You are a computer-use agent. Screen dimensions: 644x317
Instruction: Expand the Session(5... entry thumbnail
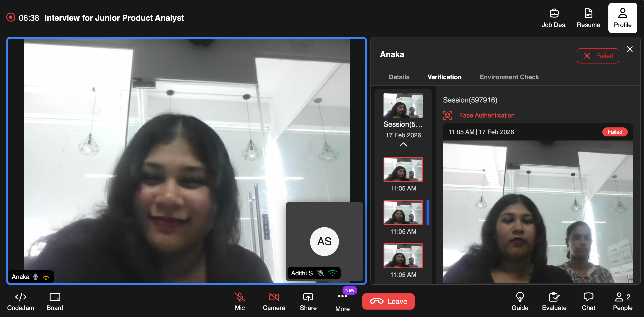[403, 105]
